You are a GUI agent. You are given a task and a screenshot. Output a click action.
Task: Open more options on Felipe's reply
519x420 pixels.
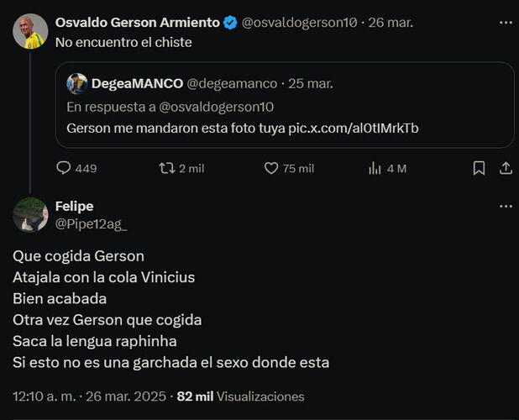[506, 206]
